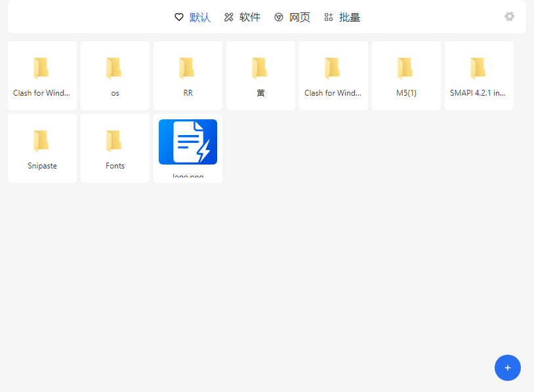Click the heart icon beside 默认

point(179,17)
